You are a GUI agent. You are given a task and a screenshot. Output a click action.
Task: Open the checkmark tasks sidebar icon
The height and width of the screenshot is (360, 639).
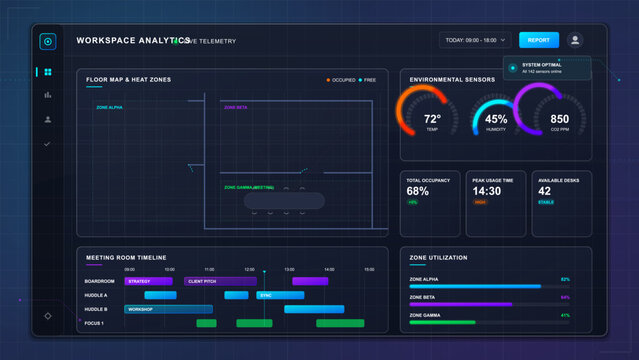(47, 144)
